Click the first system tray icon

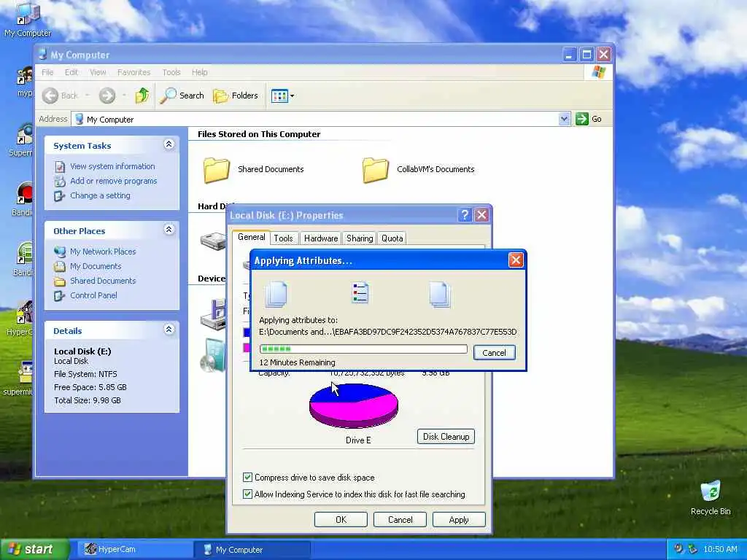tap(678, 549)
